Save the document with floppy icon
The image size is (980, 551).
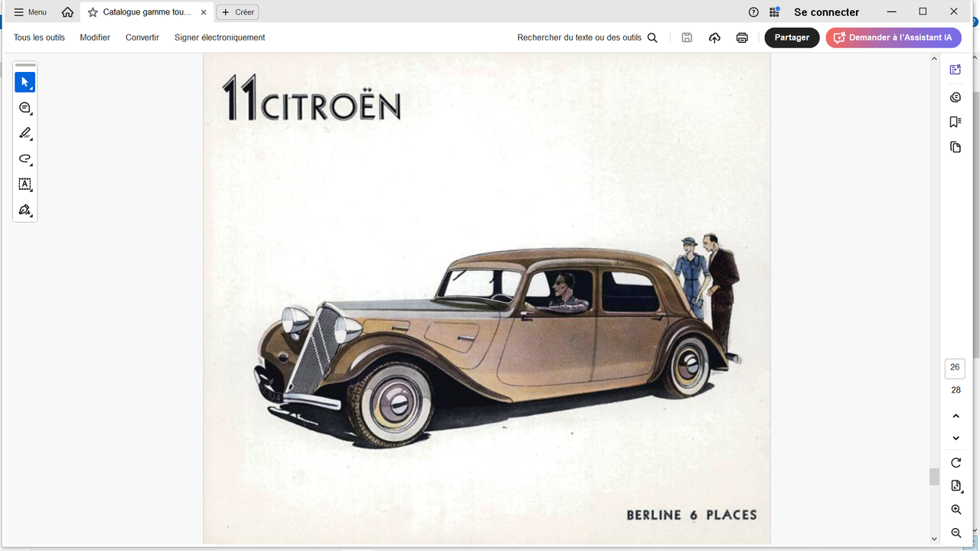(x=687, y=37)
